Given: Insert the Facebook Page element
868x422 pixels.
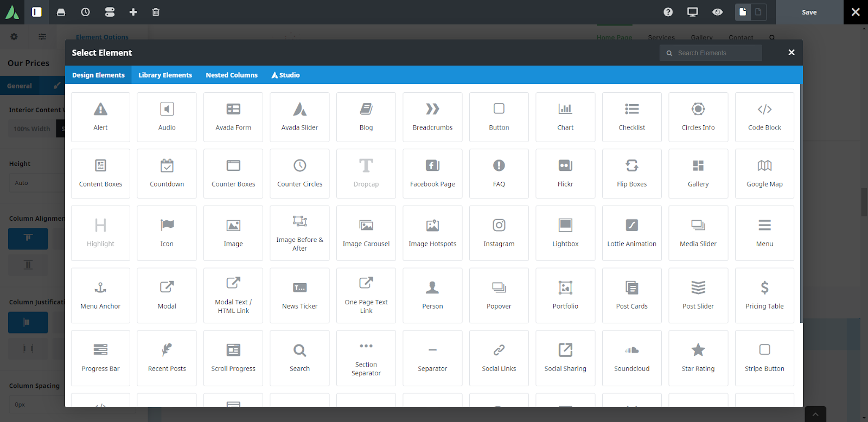Looking at the screenshot, I should point(432,174).
